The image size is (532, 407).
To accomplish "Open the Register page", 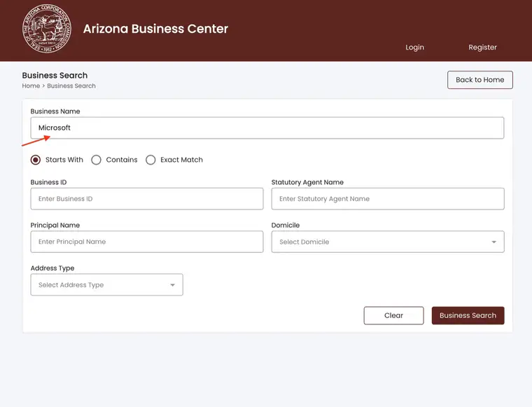I will coord(482,48).
